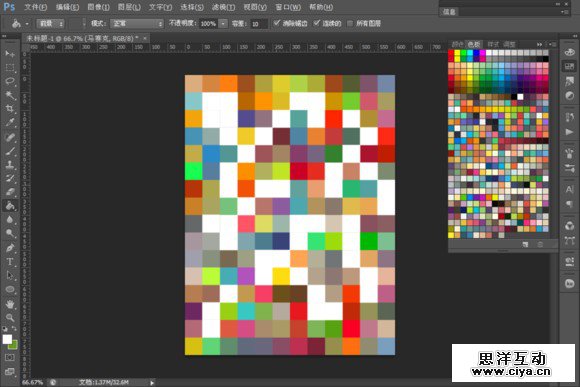Select the Lasso tool

10,81
